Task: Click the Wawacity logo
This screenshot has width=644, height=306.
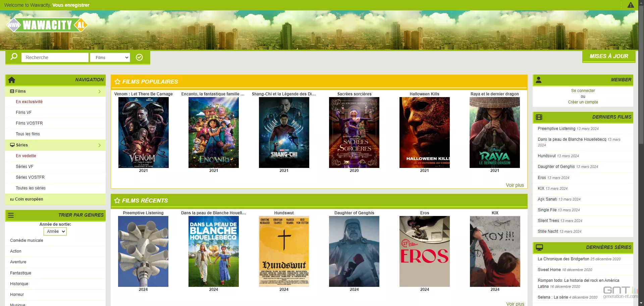Action: tap(47, 25)
